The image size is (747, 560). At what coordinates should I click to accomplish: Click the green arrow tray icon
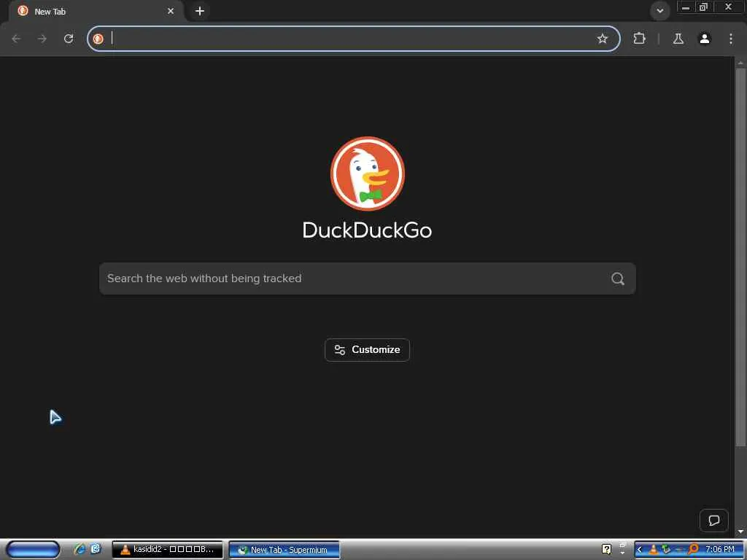pos(666,550)
